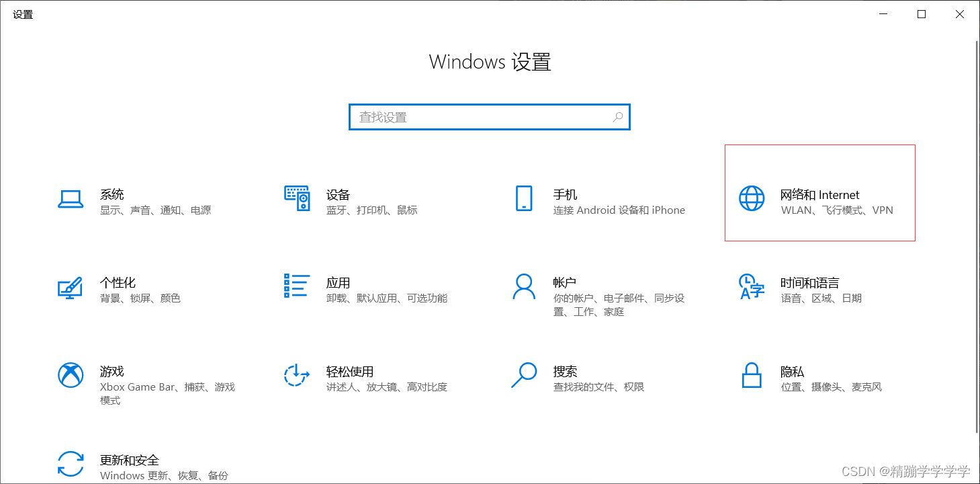Screen dimensions: 980x484
Task: Click the 语音、区域、日期 description
Action: click(x=821, y=298)
